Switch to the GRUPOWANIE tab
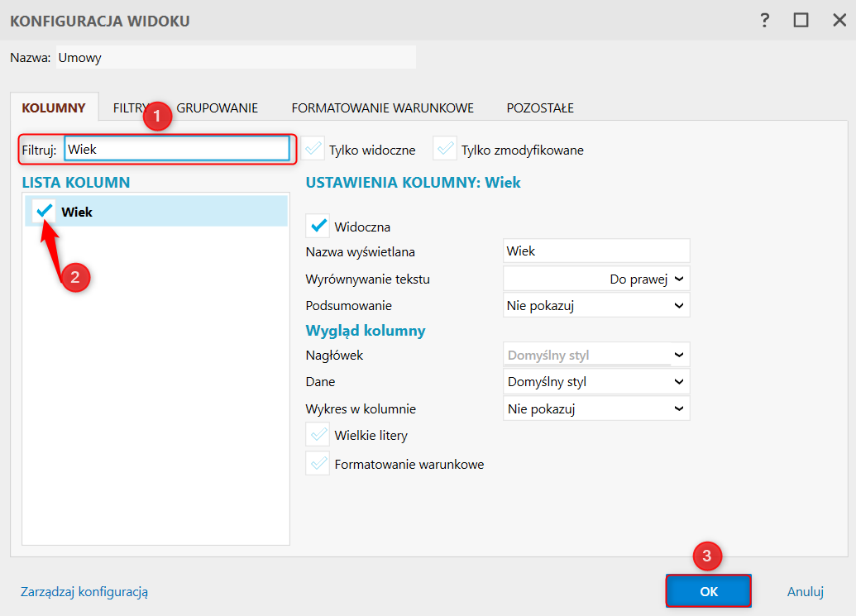 (x=218, y=108)
